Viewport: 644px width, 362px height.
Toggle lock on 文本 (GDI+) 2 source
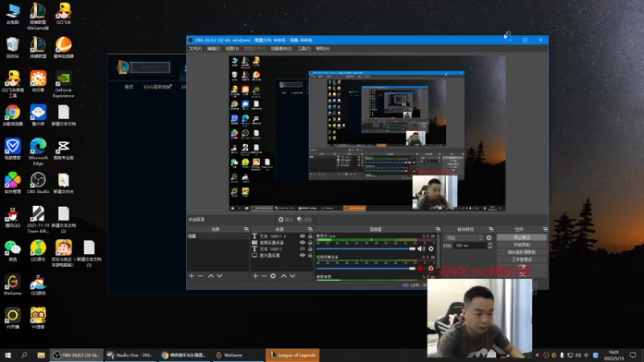click(310, 236)
